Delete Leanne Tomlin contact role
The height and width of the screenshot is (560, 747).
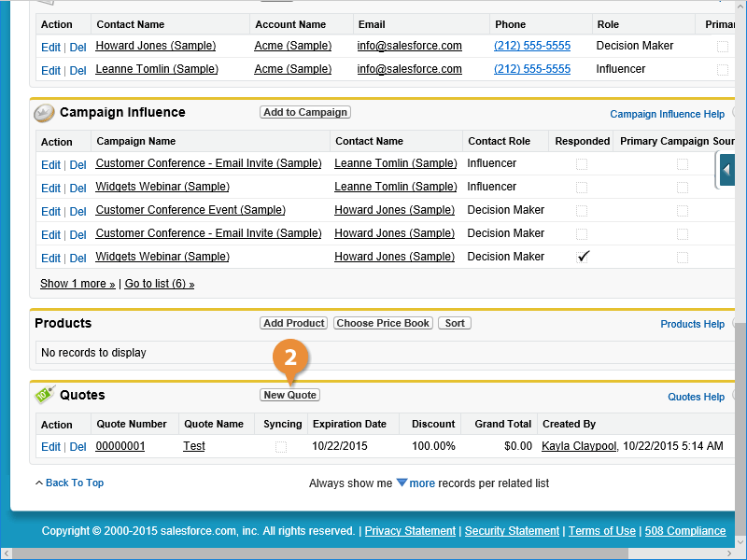coord(78,71)
